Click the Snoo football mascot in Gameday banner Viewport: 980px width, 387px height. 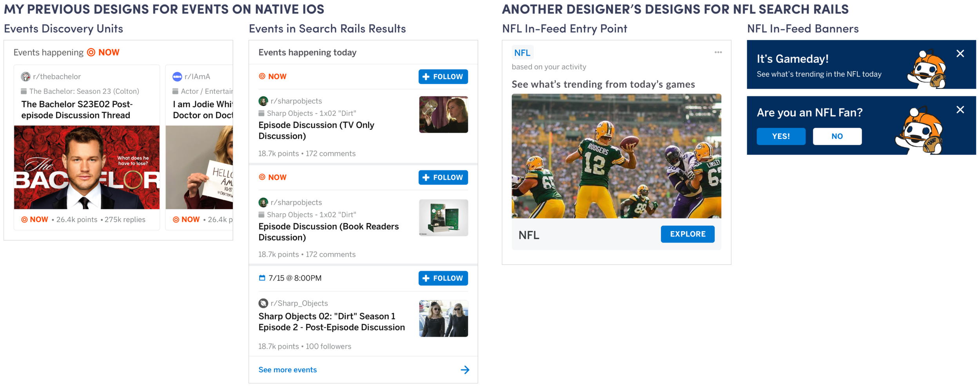927,69
